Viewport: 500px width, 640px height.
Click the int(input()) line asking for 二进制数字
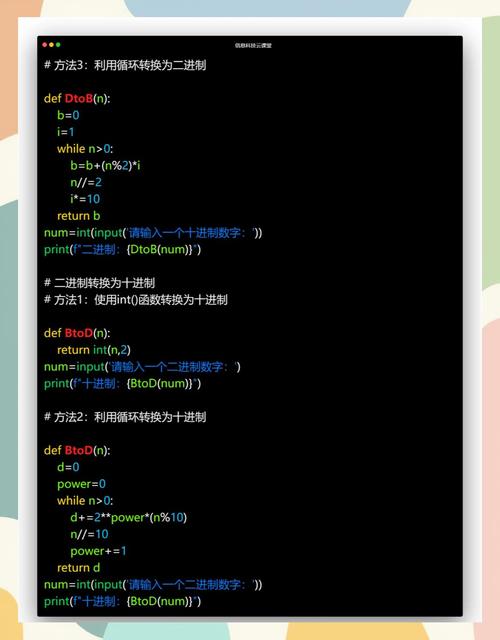[153, 584]
